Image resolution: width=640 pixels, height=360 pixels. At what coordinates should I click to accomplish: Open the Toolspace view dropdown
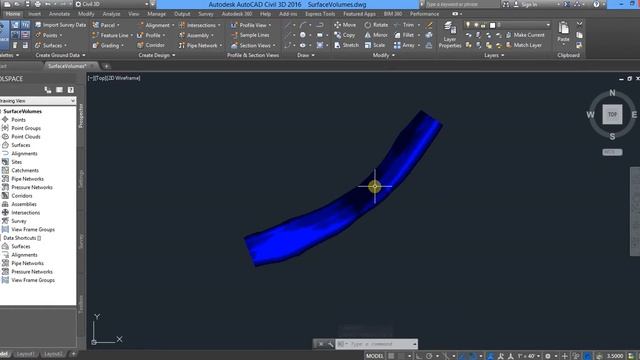coord(73,101)
